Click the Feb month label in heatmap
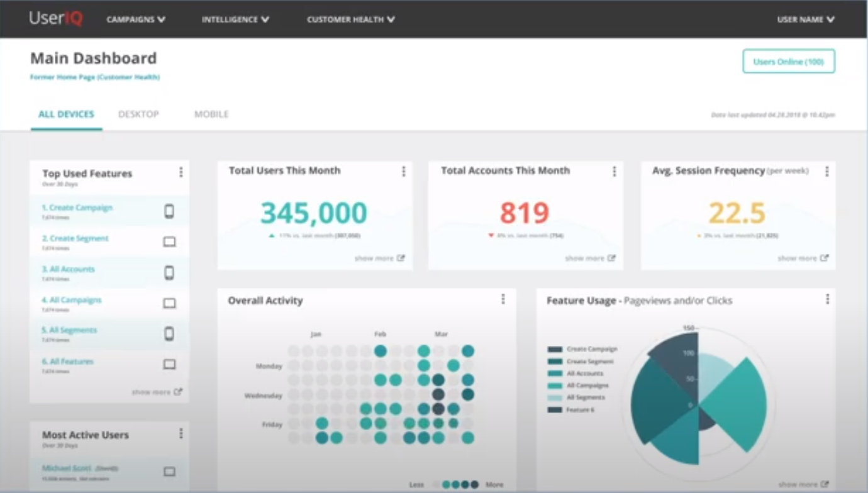This screenshot has height=493, width=868. click(380, 335)
